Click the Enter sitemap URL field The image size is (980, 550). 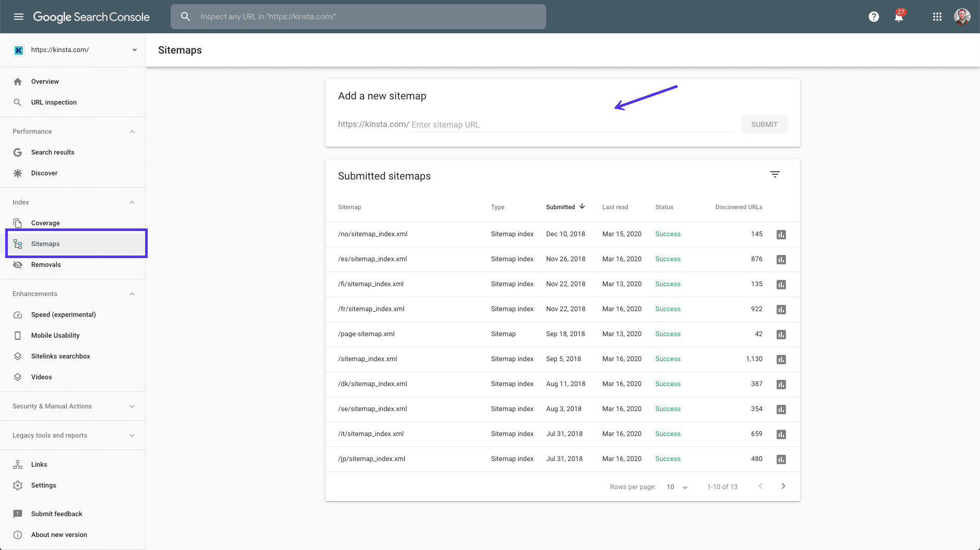pos(572,125)
